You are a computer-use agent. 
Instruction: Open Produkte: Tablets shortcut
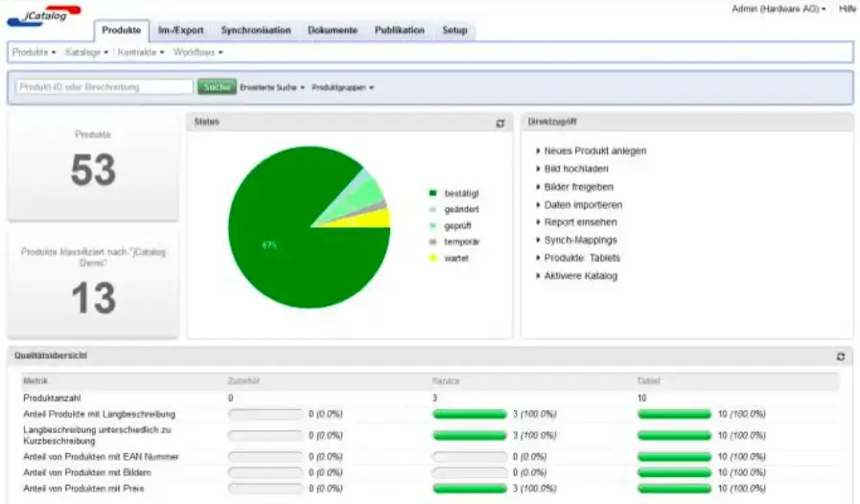tap(582, 258)
